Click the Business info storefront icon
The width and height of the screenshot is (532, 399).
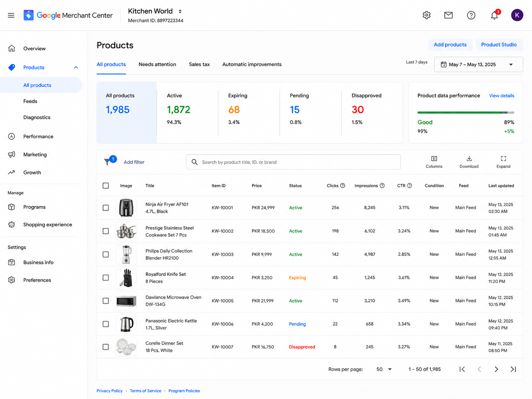tap(12, 262)
